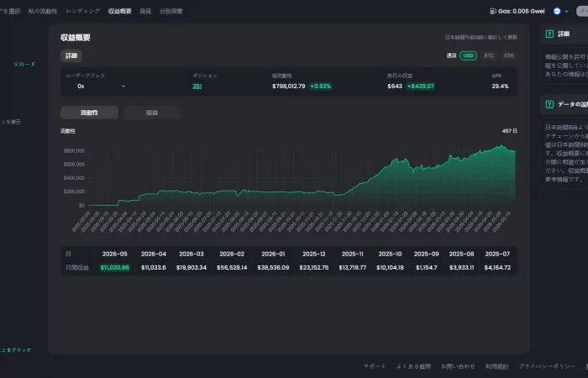The image size is (588, 378).
Task: Click the APR value 29.4%
Action: (x=501, y=87)
